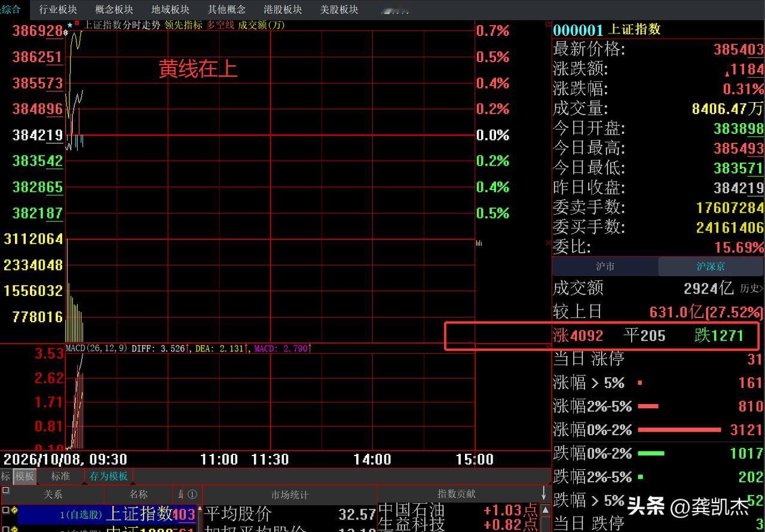Click the 多空线 indicator label
The image size is (765, 532).
pyautogui.click(x=221, y=25)
